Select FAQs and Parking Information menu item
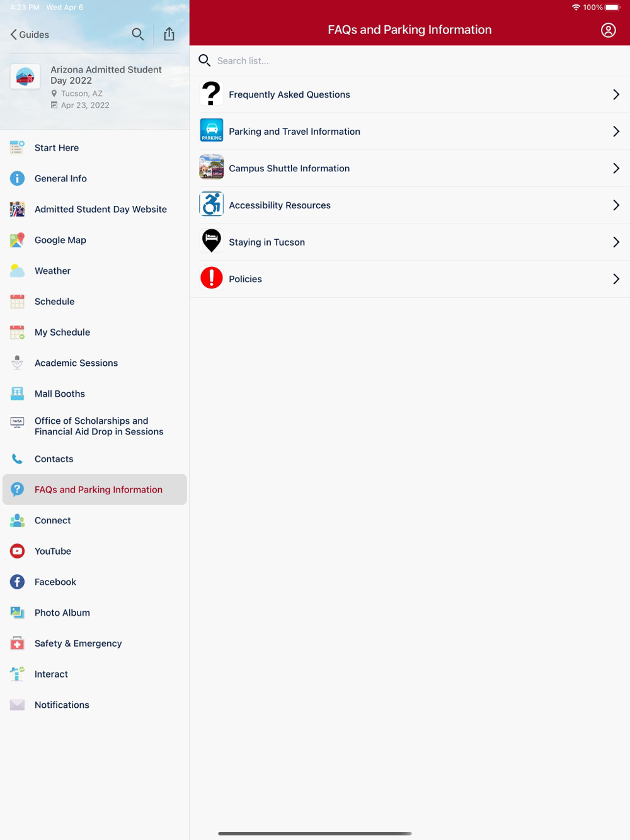This screenshot has height=840, width=630. pyautogui.click(x=94, y=489)
